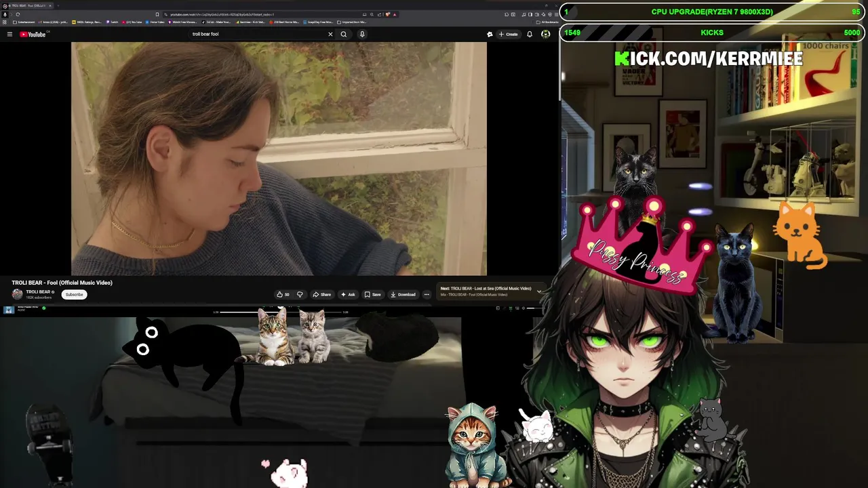Share the video with the Share button

click(x=322, y=294)
